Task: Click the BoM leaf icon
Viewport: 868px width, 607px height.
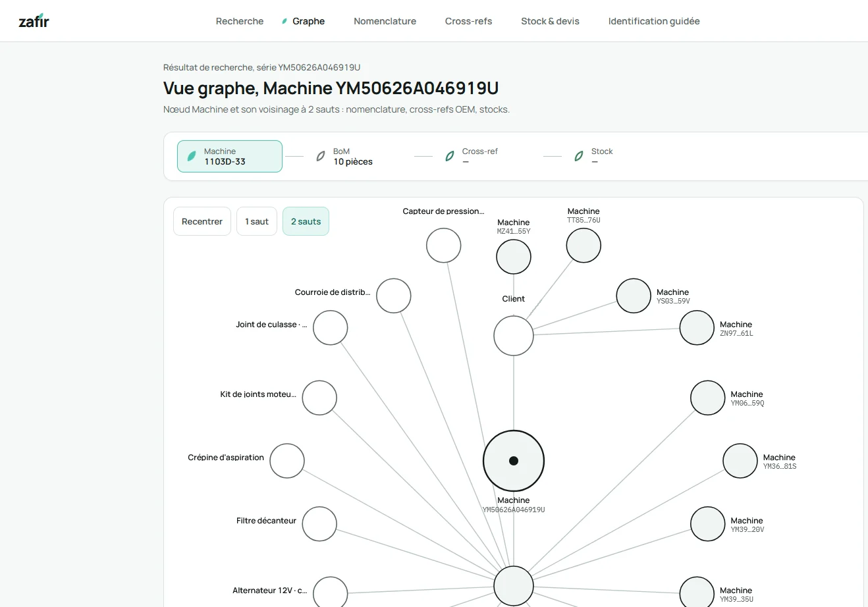Action: 321,156
